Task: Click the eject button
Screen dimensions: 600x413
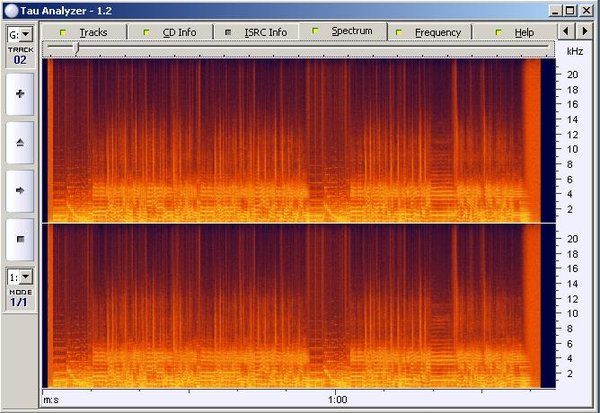Action: click(x=20, y=143)
